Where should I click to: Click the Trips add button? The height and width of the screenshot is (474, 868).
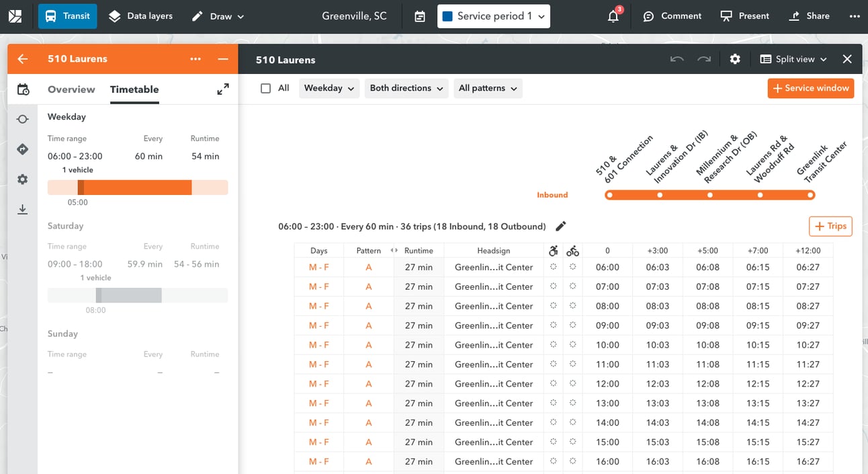830,227
